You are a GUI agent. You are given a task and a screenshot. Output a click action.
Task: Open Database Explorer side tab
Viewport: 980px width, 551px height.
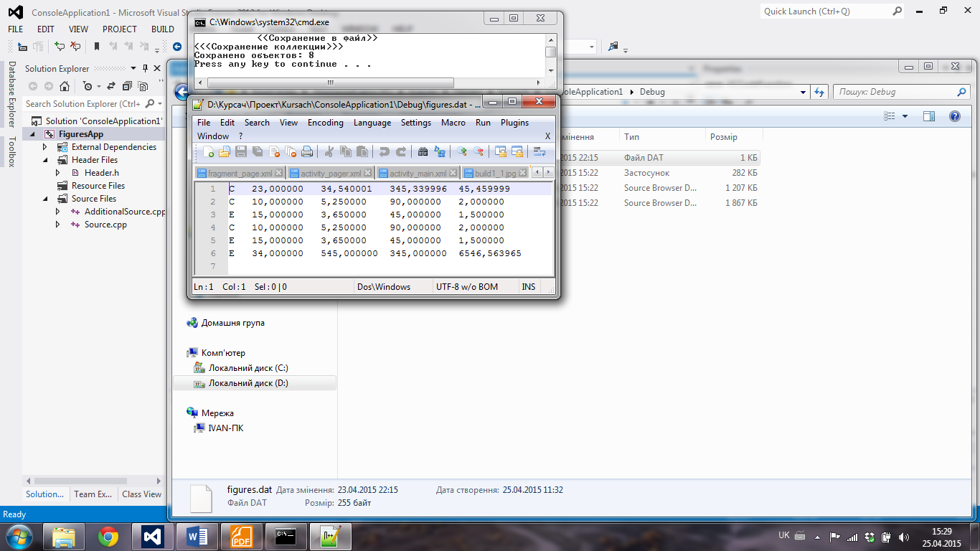point(11,95)
